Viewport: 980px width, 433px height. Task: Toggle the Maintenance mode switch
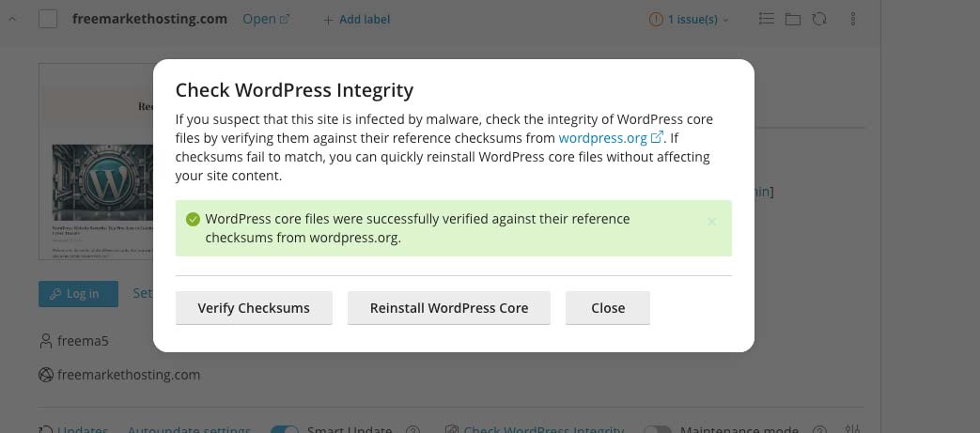[657, 429]
